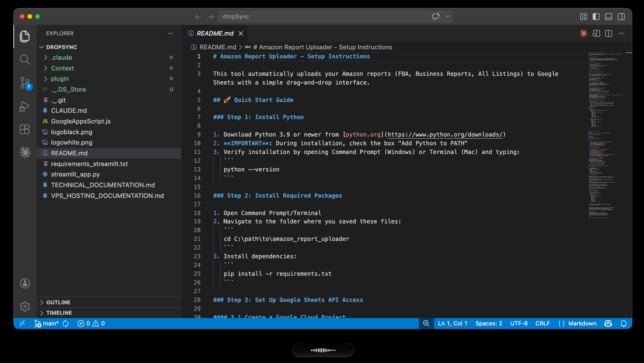Viewport: 644px width, 363px height.
Task: Open the Accounts menu icon
Action: (x=25, y=283)
